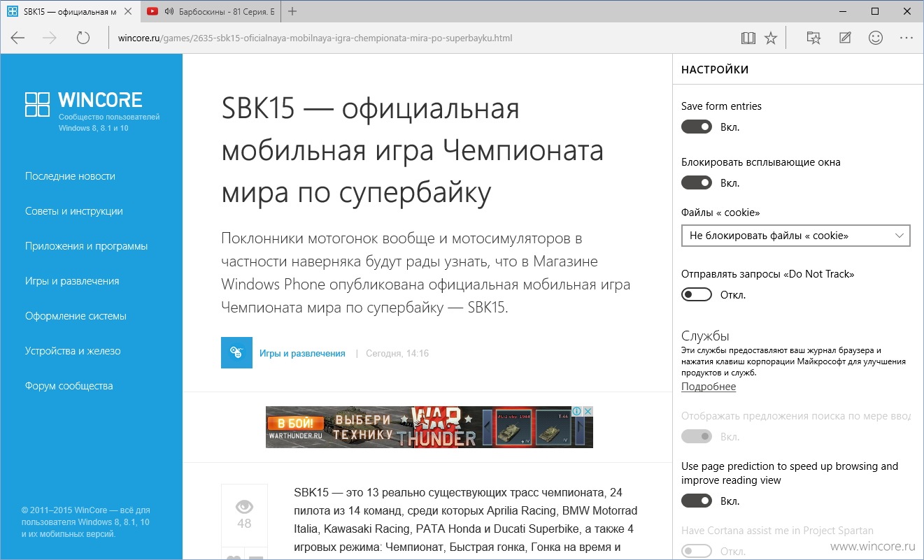Image resolution: width=924 pixels, height=560 pixels.
Task: Add page to favorites star
Action: pos(771,38)
